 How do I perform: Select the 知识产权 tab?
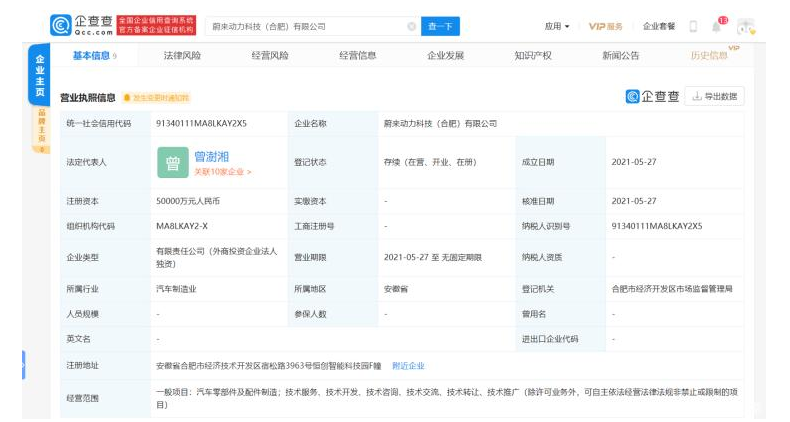[533, 56]
